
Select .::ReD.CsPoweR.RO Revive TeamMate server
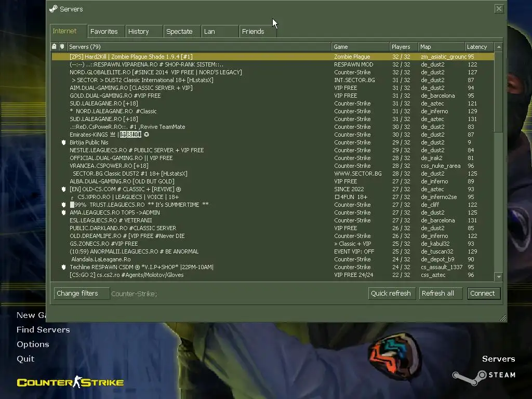[x=273, y=127]
